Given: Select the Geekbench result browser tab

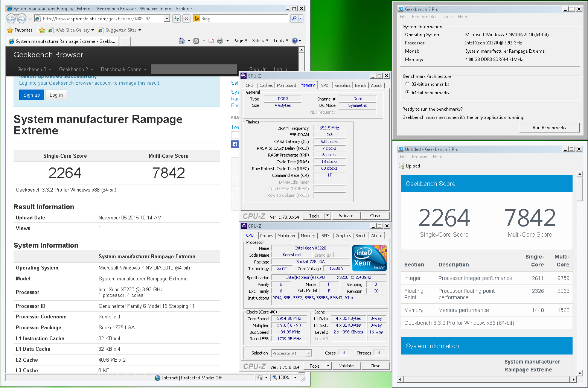Looking at the screenshot, I should tap(62, 41).
